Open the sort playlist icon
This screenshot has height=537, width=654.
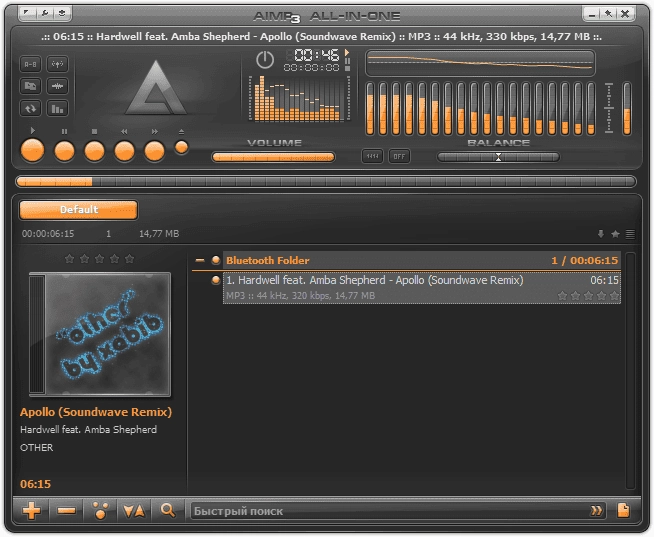(134, 510)
